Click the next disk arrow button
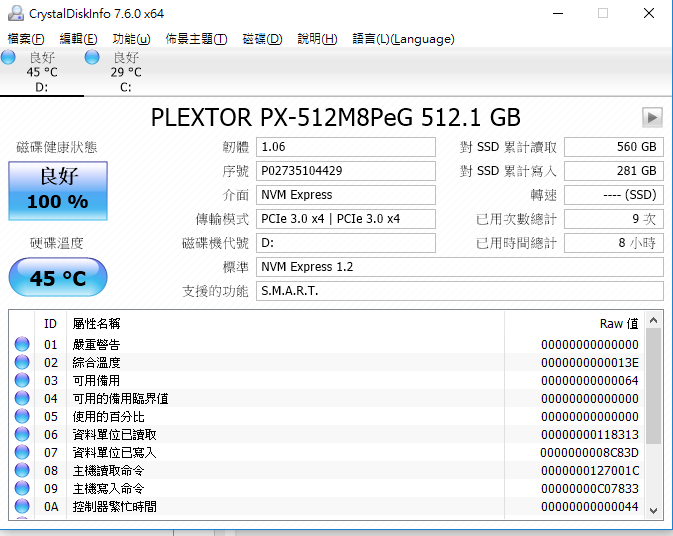Viewport: 673px width, 536px height. click(652, 117)
